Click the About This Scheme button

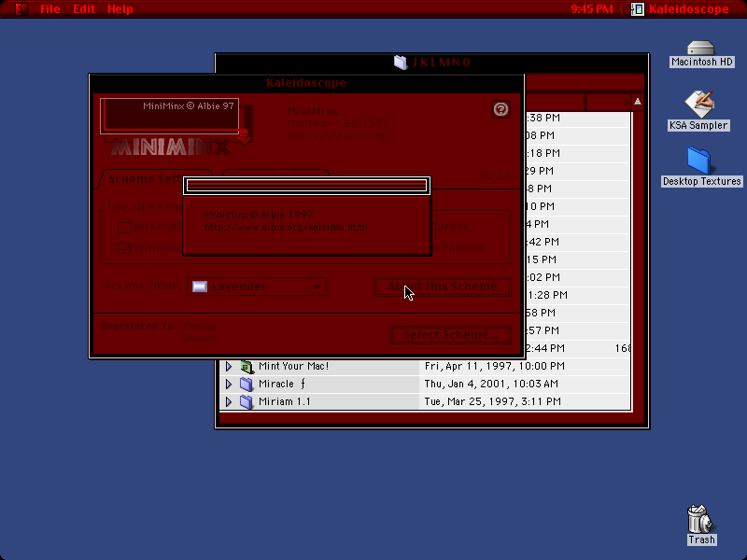[442, 287]
